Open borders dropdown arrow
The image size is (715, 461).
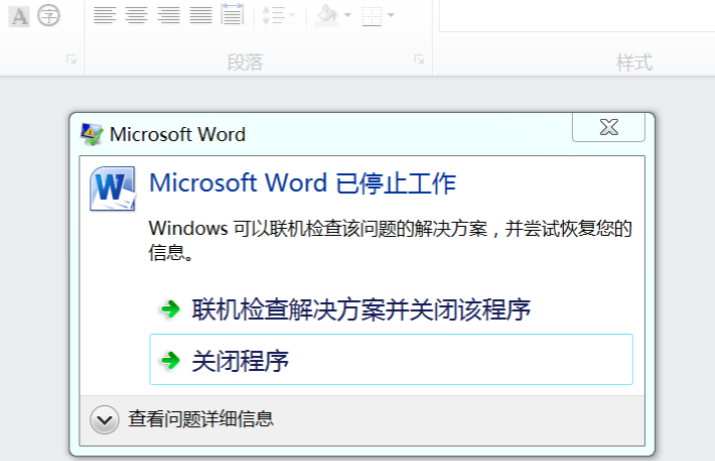tap(391, 15)
